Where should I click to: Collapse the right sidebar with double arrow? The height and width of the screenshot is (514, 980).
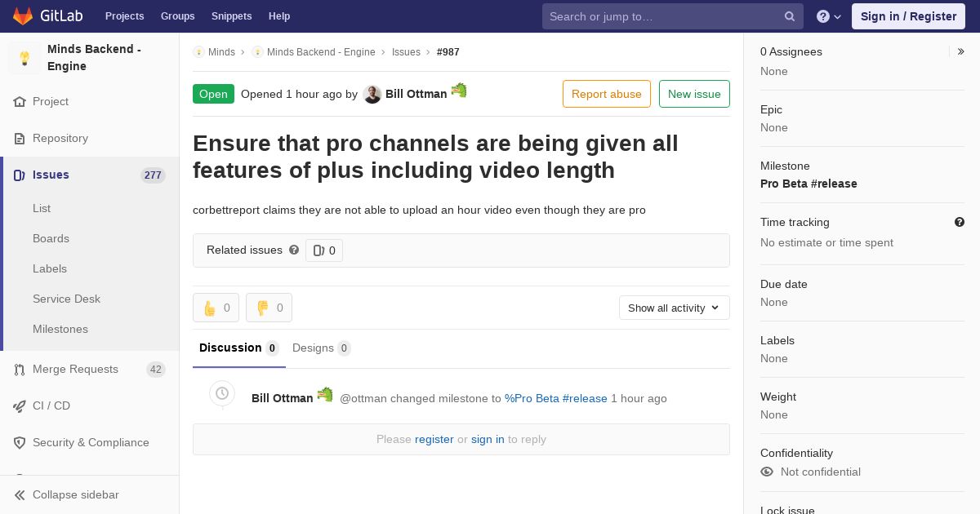tap(961, 51)
